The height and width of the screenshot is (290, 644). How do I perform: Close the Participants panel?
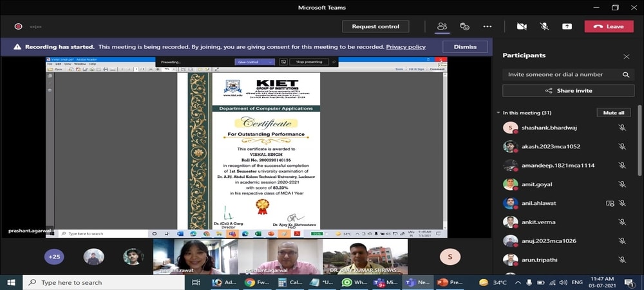[626, 56]
